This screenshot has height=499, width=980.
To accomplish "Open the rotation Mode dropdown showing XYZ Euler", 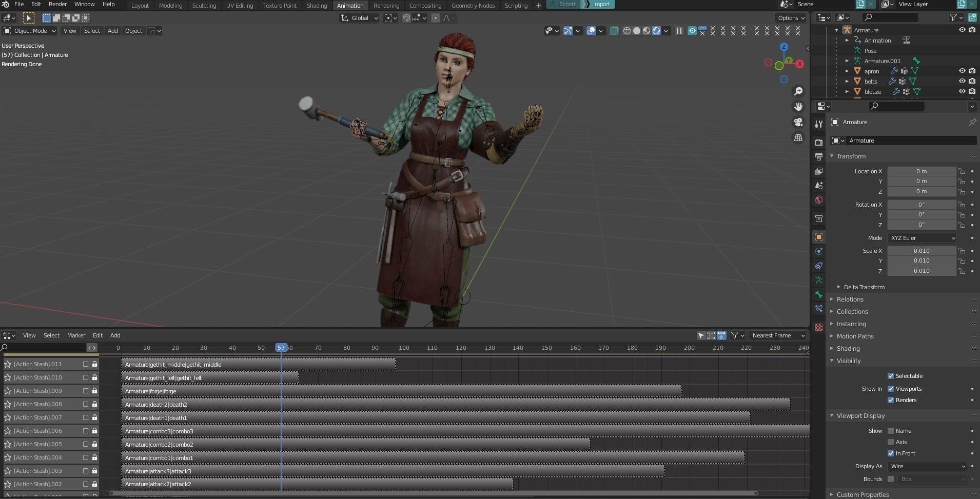I will 921,238.
